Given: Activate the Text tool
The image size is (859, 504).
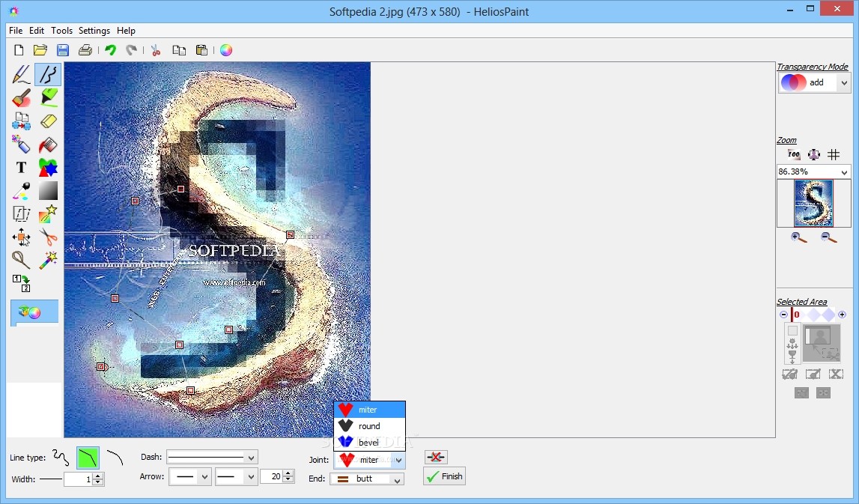Looking at the screenshot, I should coord(21,168).
